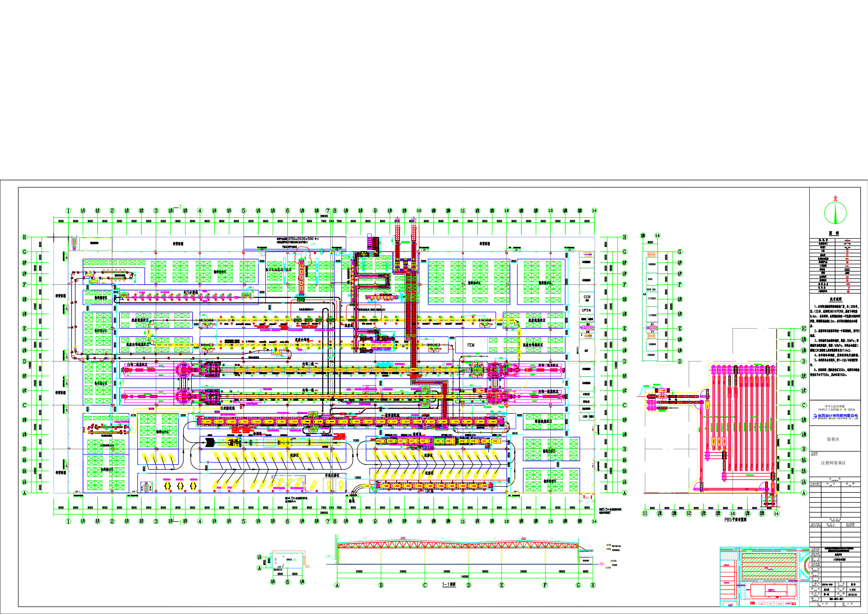Click grid bubble 14 above the main plan
The height and width of the screenshot is (614, 868).
coord(594,211)
